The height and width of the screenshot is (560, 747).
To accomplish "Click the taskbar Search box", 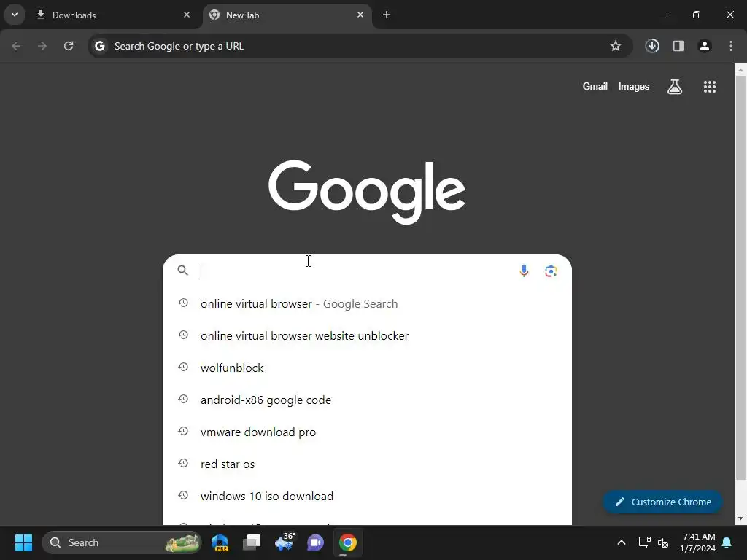I will click(122, 542).
